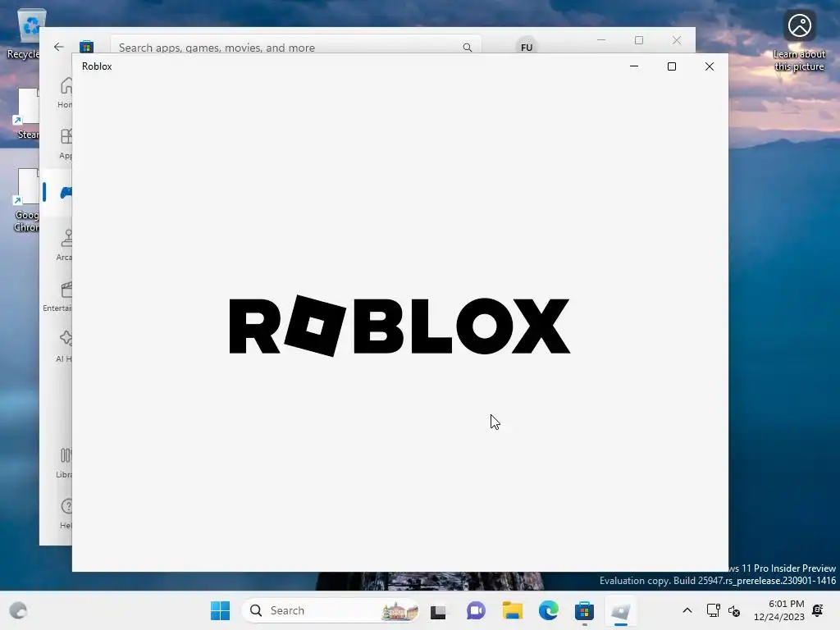Open Apps section in Microsoft Store sidebar
This screenshot has width=840, height=630.
pos(65,143)
